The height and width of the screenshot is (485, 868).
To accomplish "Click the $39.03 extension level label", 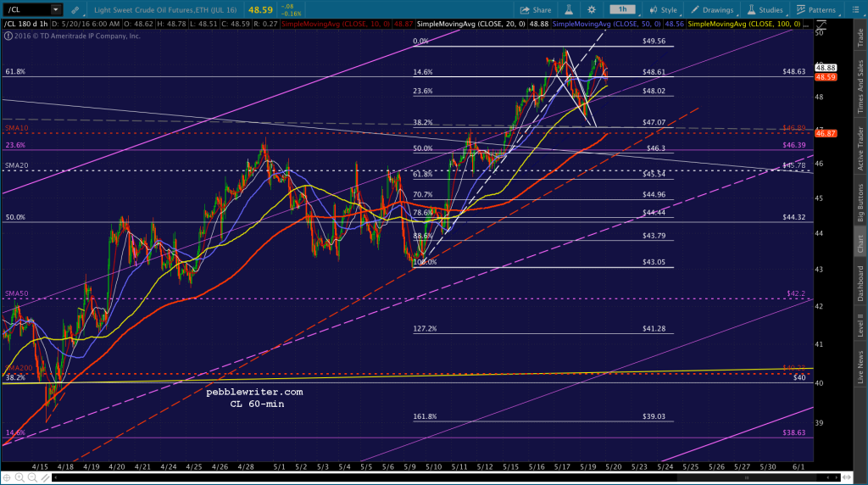I will (x=654, y=416).
